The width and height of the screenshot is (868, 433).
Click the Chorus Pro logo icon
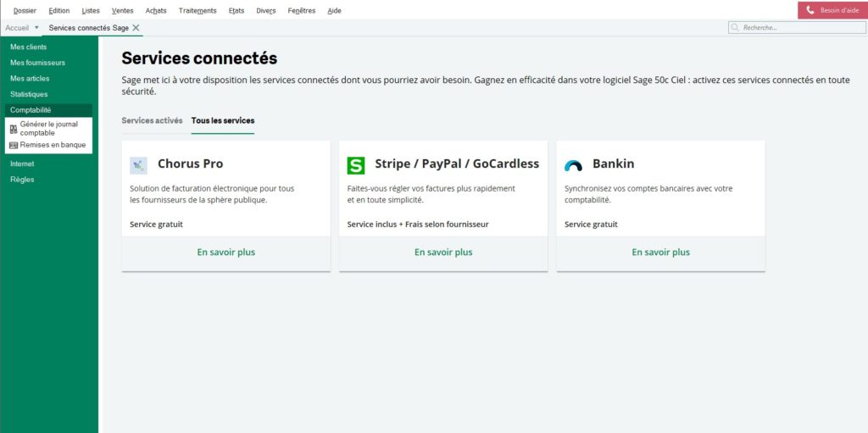click(138, 165)
